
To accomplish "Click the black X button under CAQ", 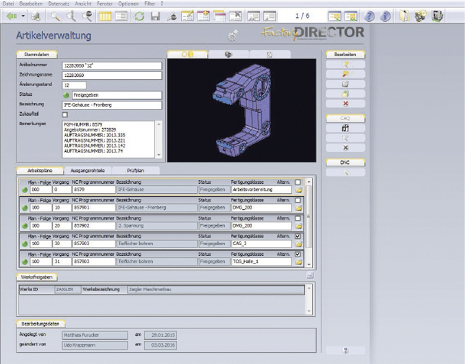I will 345,148.
